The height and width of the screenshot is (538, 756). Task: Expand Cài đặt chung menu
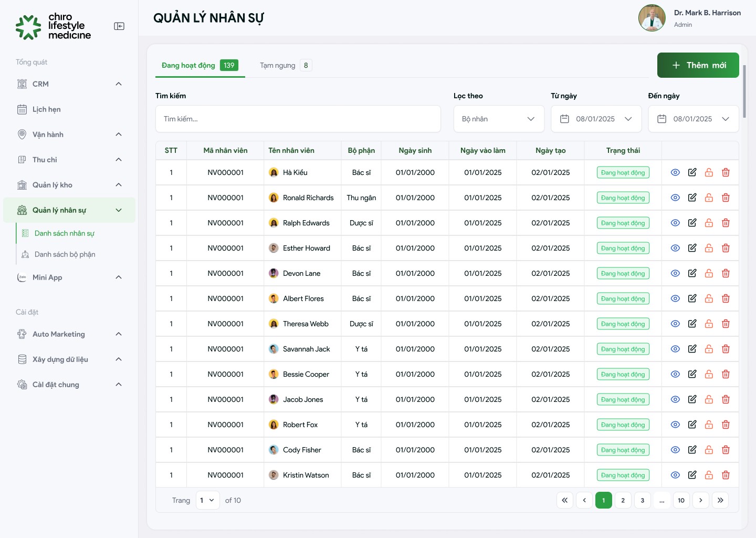69,385
